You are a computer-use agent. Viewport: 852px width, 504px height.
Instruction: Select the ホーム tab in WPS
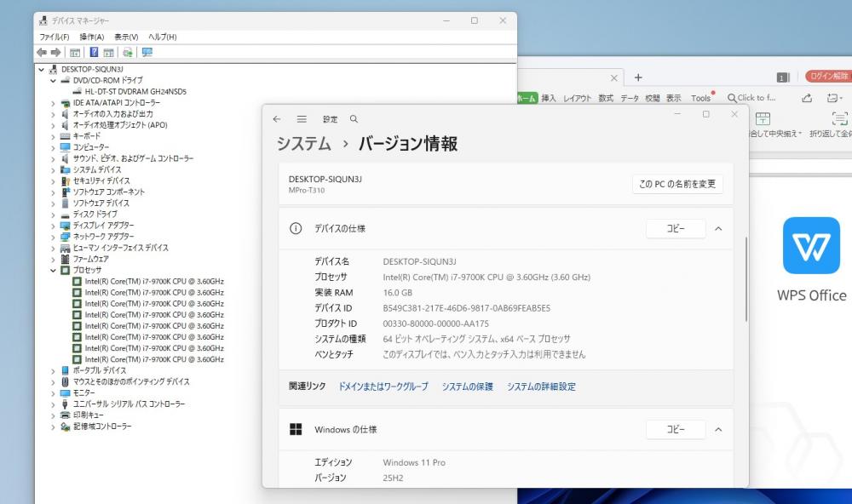(526, 98)
